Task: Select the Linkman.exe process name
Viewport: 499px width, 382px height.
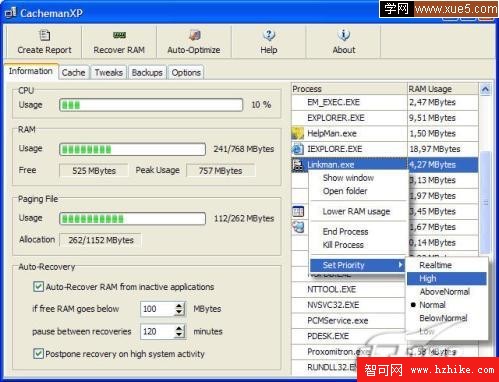Action: point(330,165)
